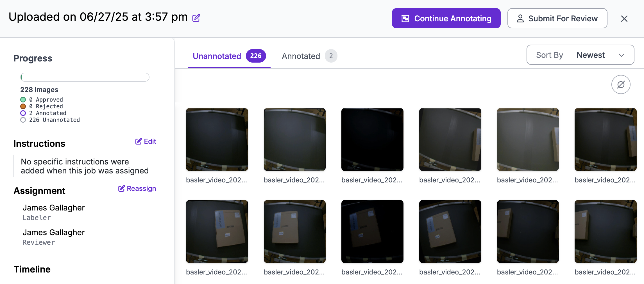Screen dimensions: 644x284
Task: Click the purple Annotated status circle
Action: (23, 113)
